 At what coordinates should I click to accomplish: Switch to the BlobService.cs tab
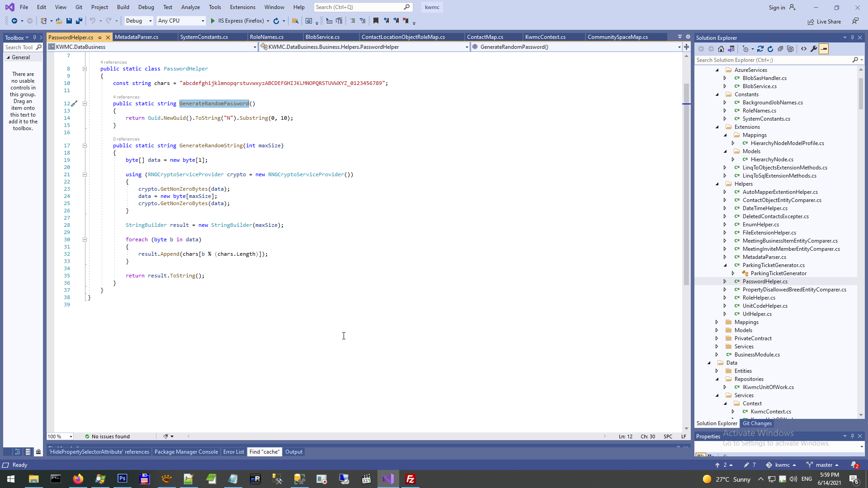[322, 37]
